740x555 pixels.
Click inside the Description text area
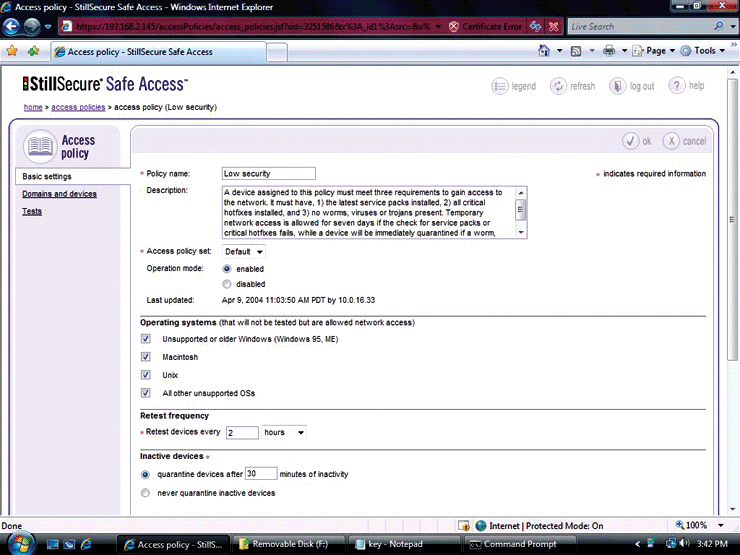coord(368,212)
